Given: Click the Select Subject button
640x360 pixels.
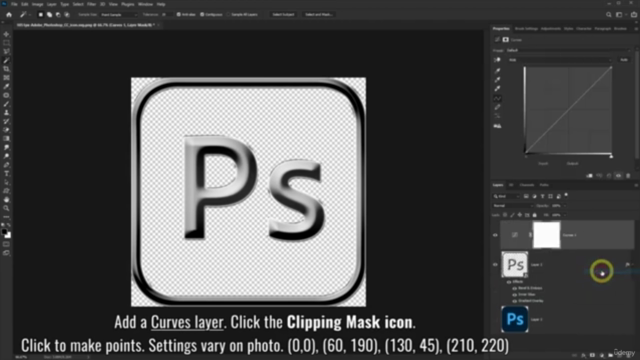Looking at the screenshot, I should pyautogui.click(x=283, y=15).
